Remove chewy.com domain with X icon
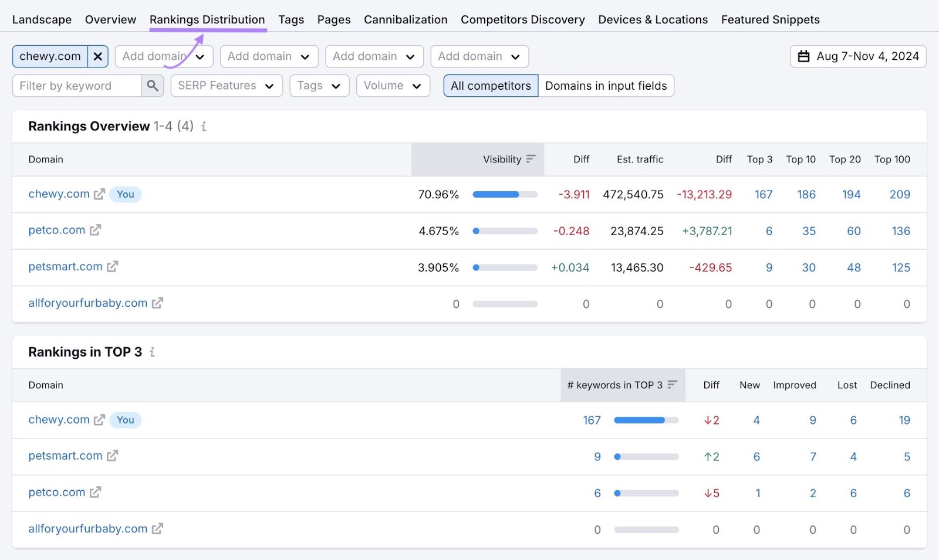The image size is (939, 560). pos(98,56)
